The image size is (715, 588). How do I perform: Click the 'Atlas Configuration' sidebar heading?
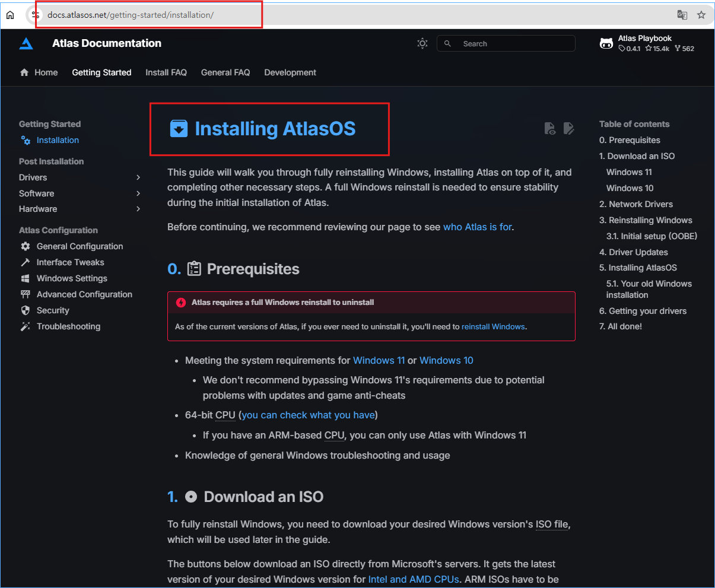pyautogui.click(x=58, y=230)
